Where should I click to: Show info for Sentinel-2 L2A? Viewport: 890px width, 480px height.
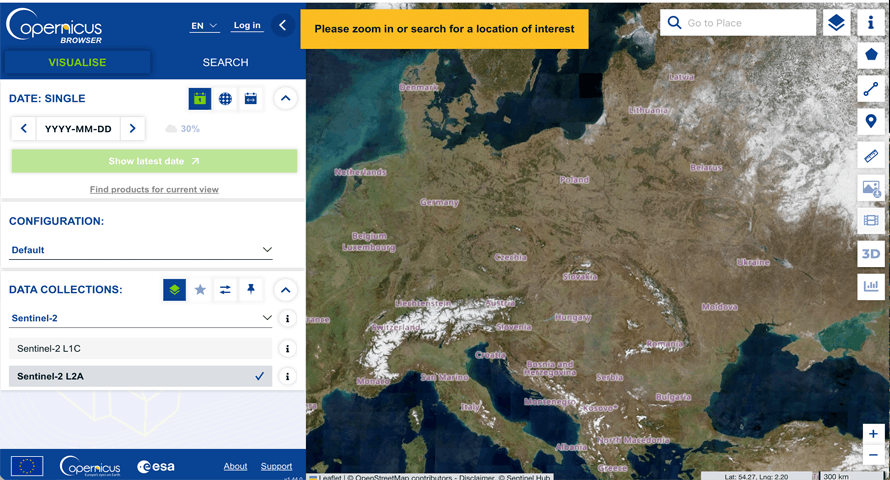(287, 376)
